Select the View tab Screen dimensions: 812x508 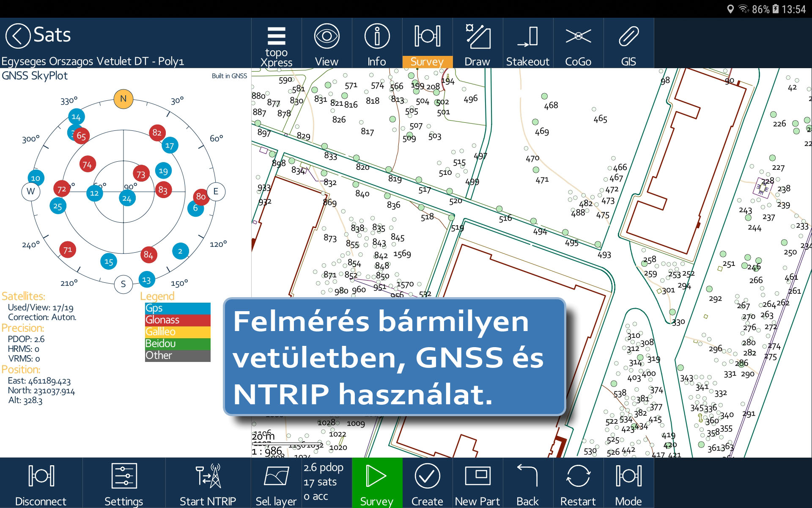tap(326, 43)
